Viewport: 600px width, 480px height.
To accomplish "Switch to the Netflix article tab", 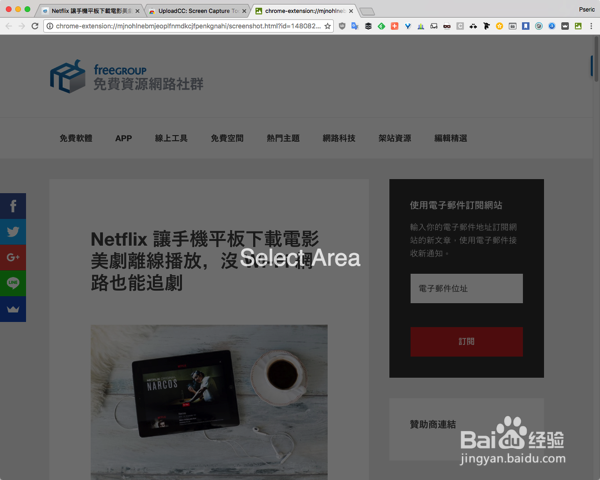I will pos(90,11).
